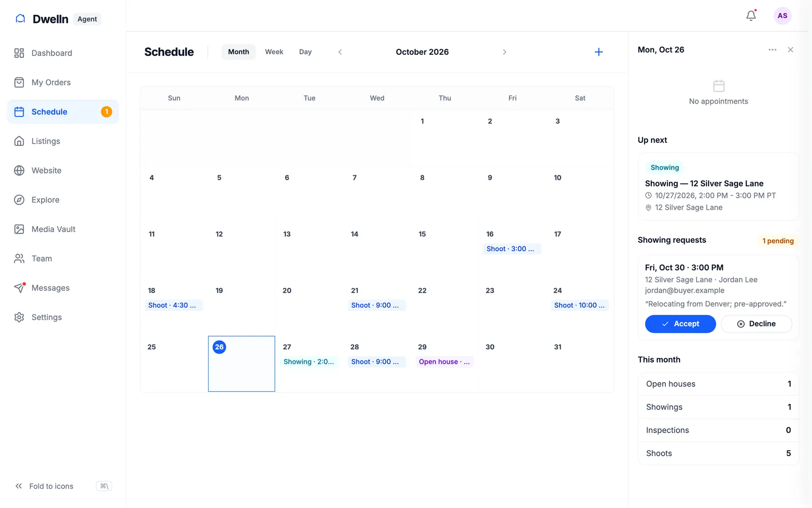Click the 1 pending badge

click(x=778, y=241)
